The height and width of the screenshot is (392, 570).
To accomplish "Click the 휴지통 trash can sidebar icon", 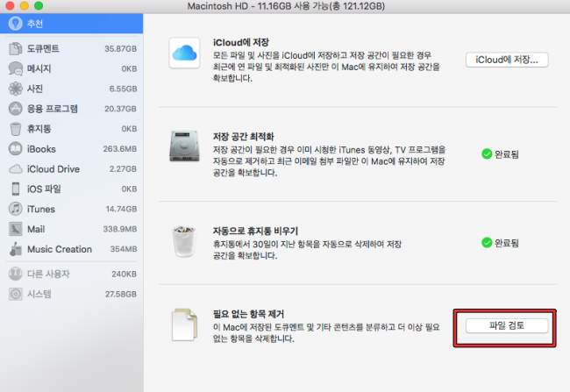I will 15,129.
